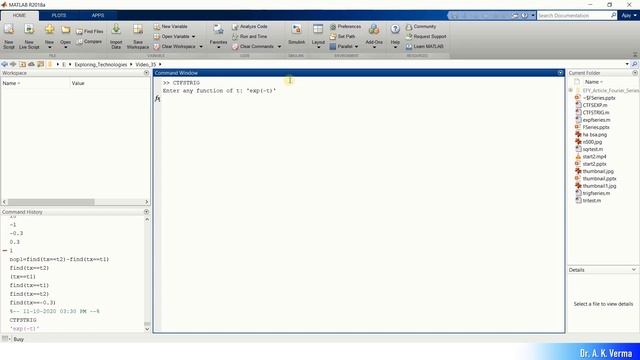Click Import Data
Viewport: 640px width, 360px height.
pyautogui.click(x=116, y=36)
